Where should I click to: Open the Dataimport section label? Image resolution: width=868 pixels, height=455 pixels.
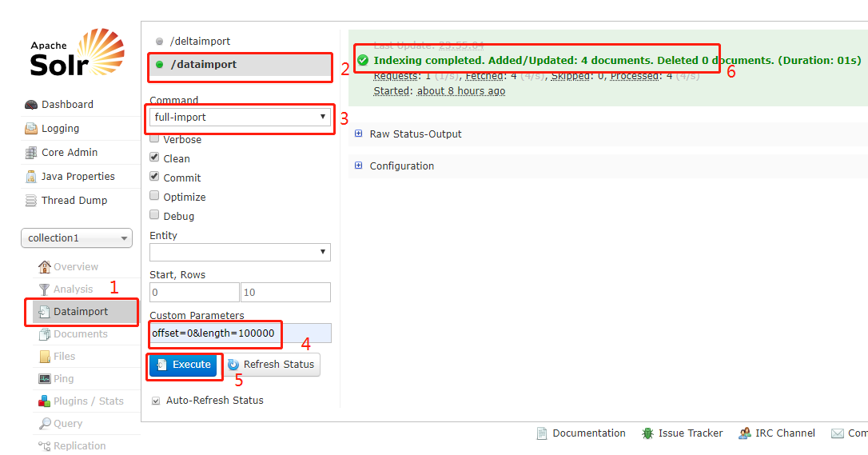click(80, 312)
